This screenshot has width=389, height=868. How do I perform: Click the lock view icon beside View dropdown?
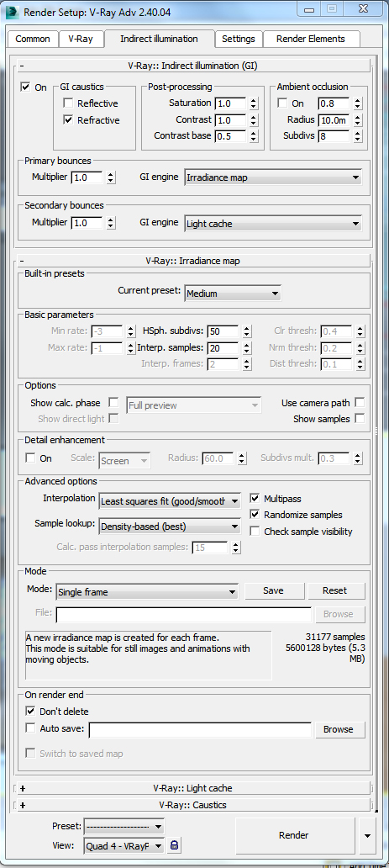(x=174, y=844)
